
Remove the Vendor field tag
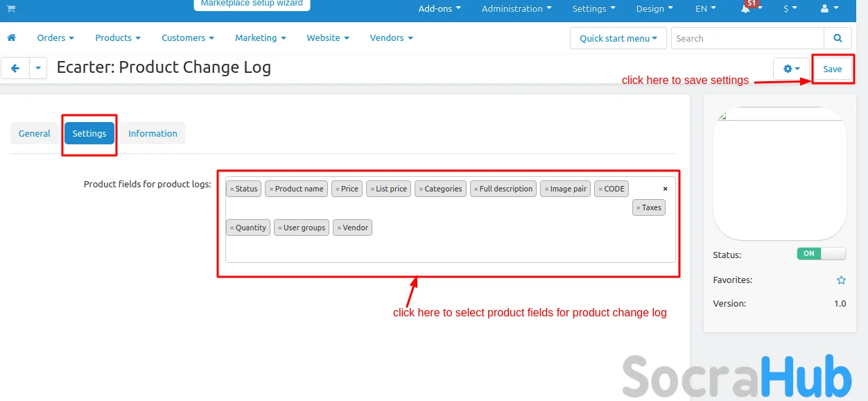point(339,228)
